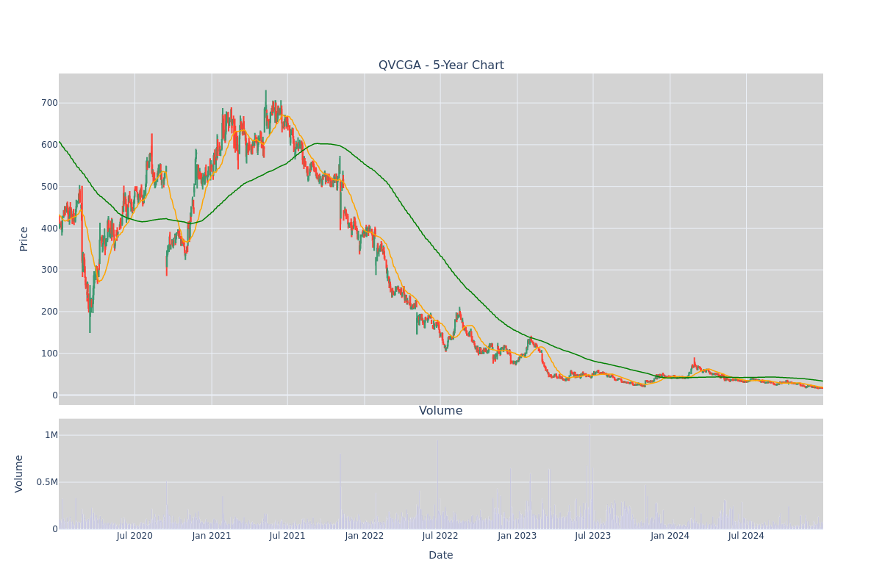Click the 500 price tick label
Viewport: 882px width, 588px height.
coord(49,187)
